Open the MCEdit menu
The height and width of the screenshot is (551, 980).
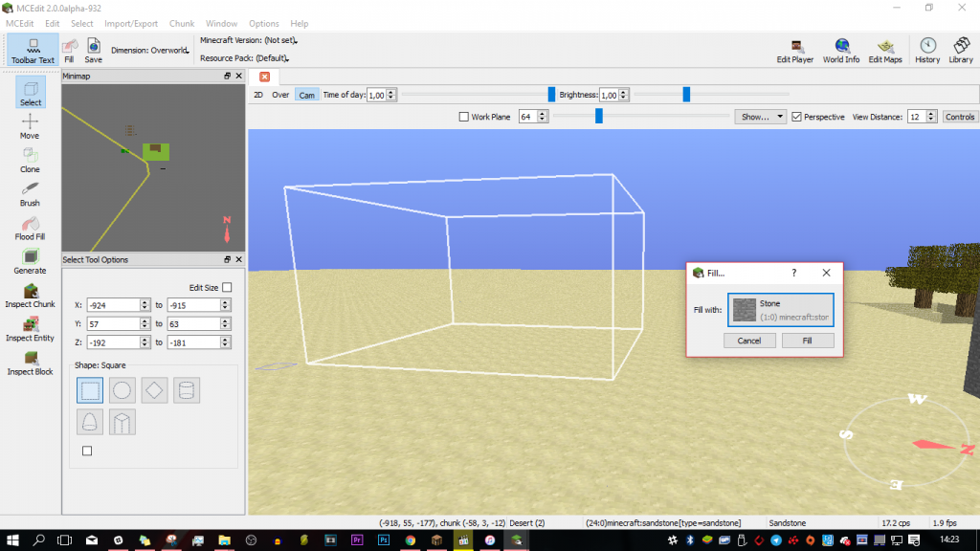(x=19, y=24)
